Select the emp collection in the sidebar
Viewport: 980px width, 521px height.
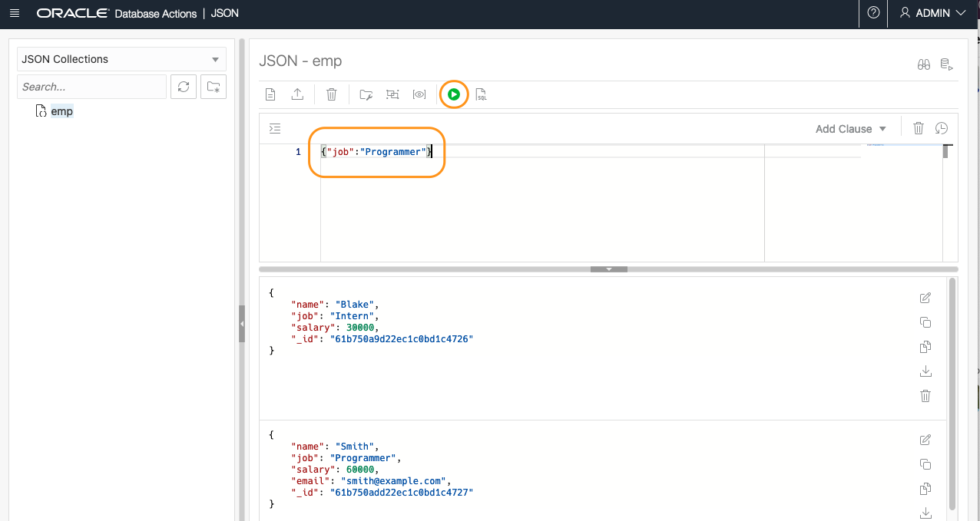click(60, 110)
